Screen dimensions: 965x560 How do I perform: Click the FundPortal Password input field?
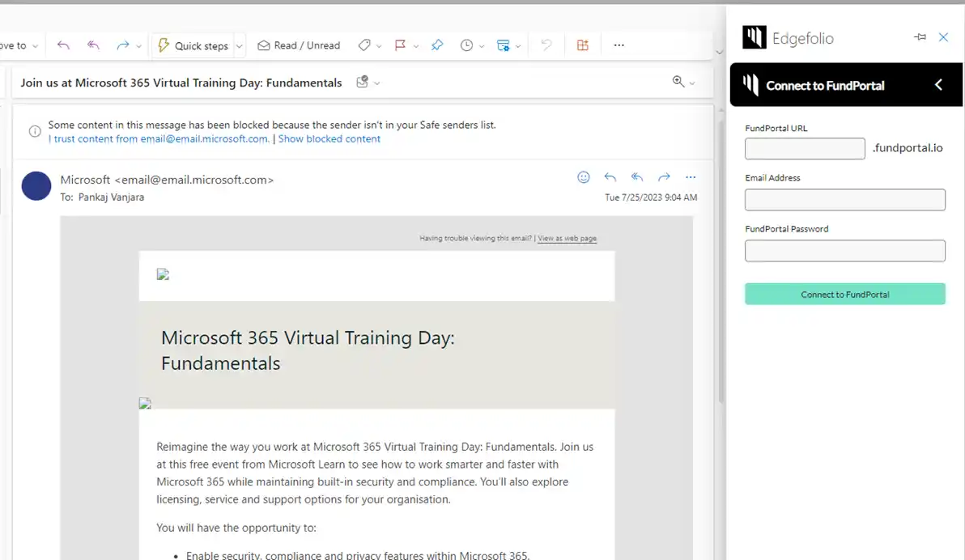pos(845,250)
